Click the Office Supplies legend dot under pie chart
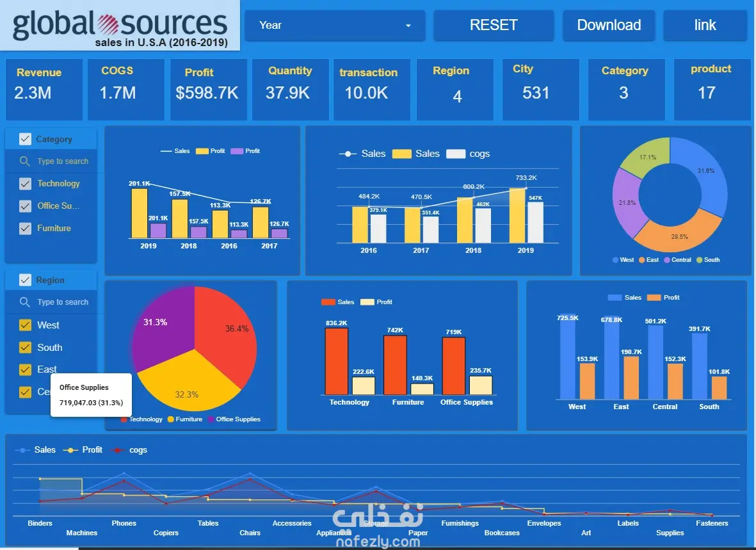 click(x=211, y=419)
